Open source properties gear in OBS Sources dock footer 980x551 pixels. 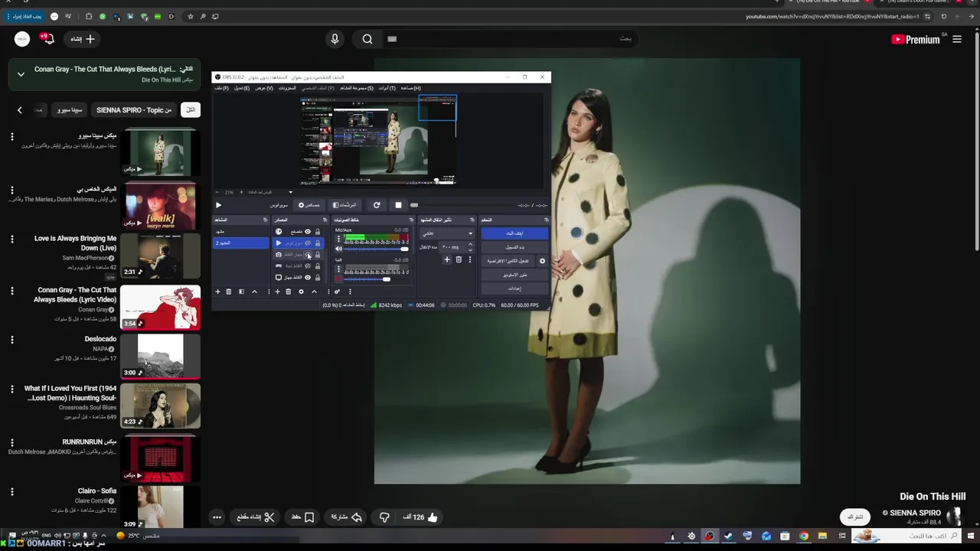click(x=301, y=292)
